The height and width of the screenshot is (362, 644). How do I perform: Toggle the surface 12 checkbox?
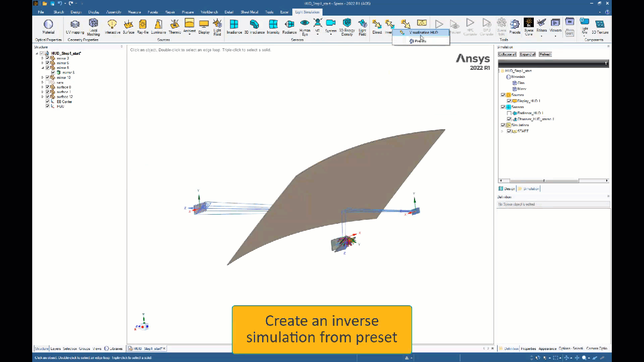click(47, 97)
